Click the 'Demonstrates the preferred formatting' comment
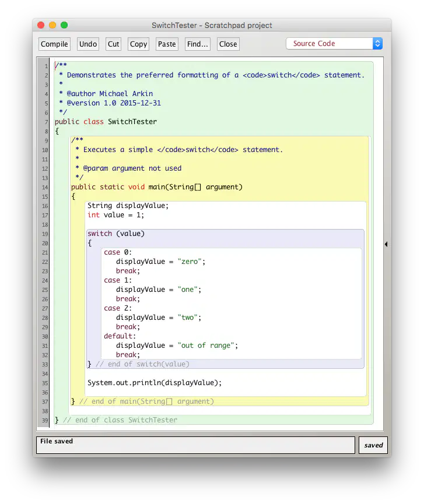 (212, 75)
